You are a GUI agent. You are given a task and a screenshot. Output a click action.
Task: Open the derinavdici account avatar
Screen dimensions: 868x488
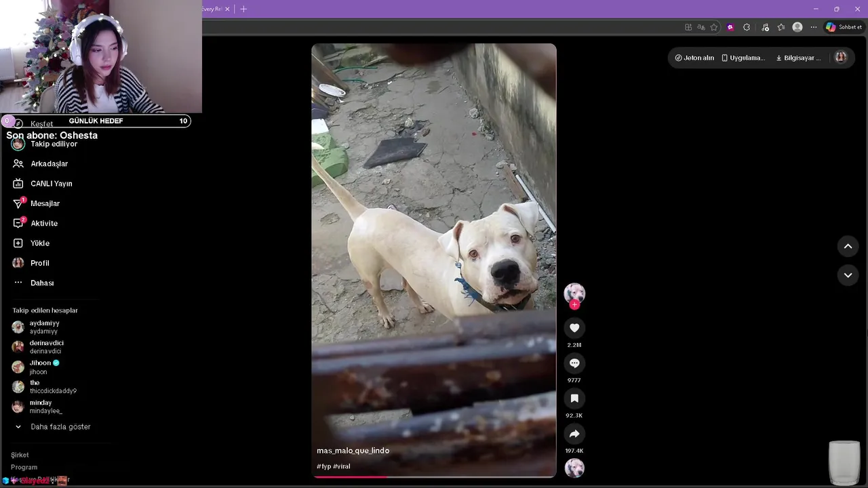(18, 347)
